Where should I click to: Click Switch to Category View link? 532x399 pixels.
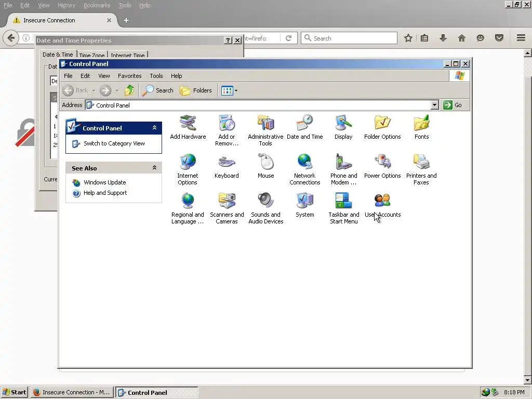(114, 143)
